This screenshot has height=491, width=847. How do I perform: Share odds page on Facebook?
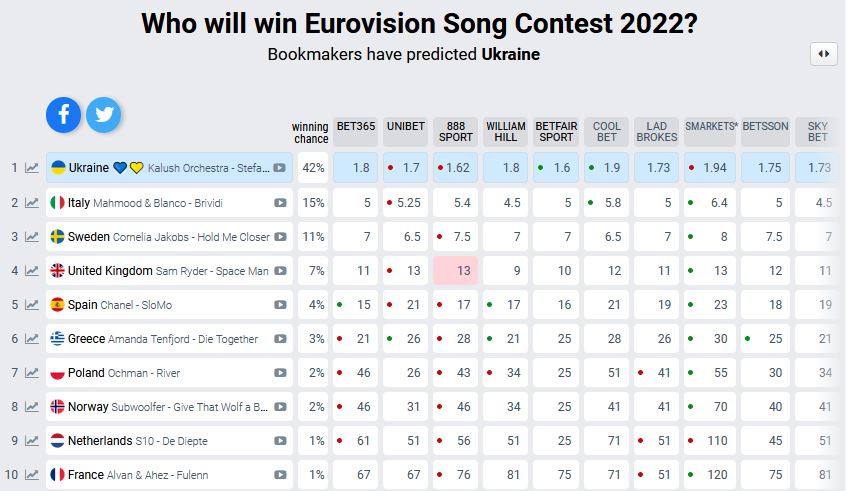coord(63,115)
